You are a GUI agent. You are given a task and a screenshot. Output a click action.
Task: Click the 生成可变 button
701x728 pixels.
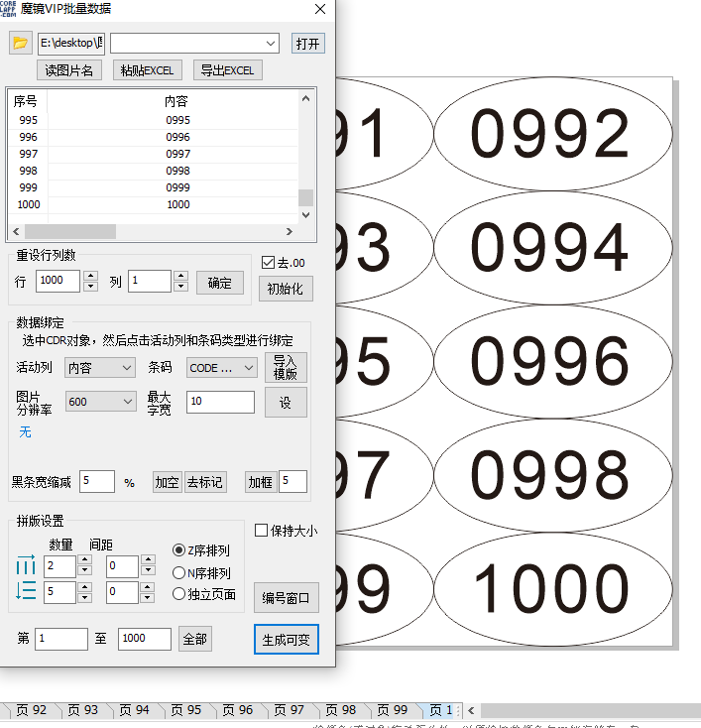(286, 640)
